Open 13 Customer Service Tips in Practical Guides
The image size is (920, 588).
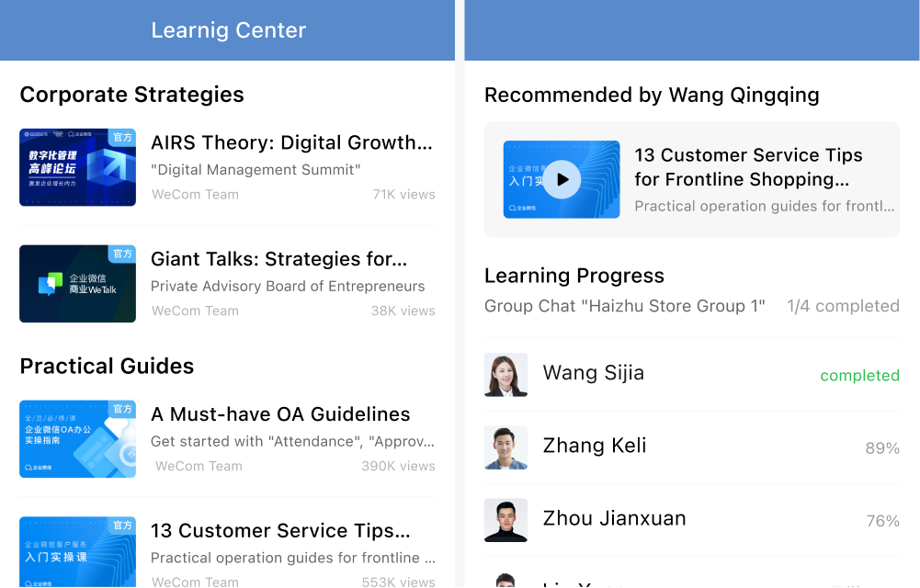coord(280,530)
